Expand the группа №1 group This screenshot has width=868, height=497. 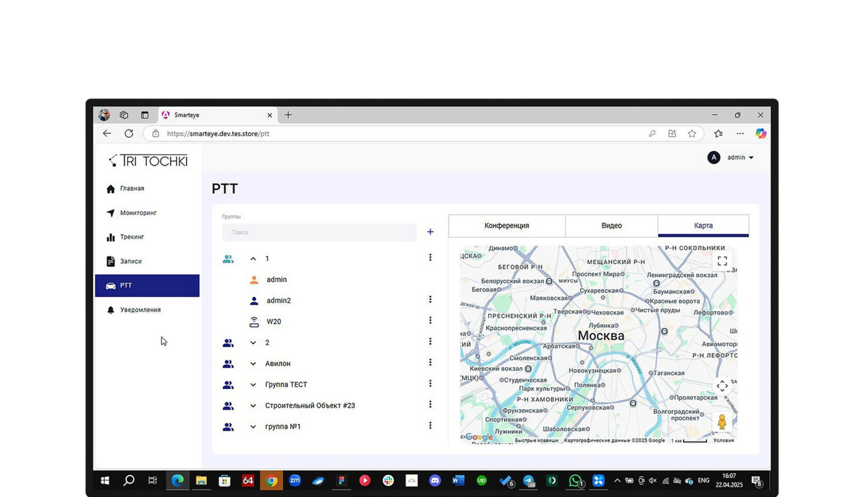click(253, 427)
